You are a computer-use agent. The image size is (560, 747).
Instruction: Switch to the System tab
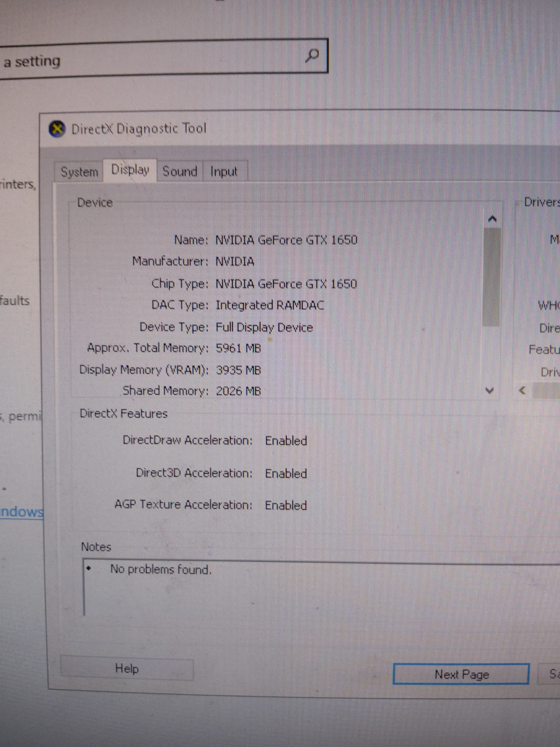pyautogui.click(x=79, y=172)
